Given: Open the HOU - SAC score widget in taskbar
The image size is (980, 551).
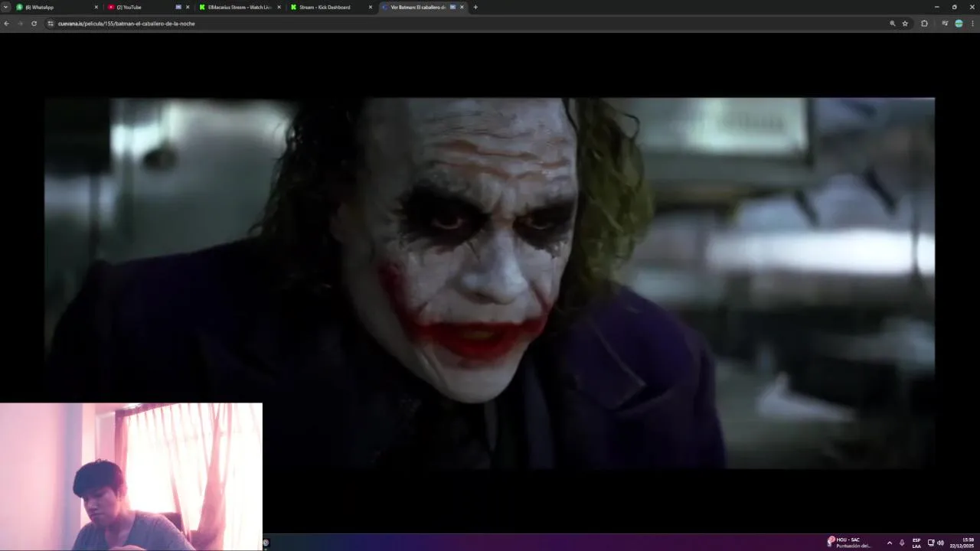Looking at the screenshot, I should pyautogui.click(x=850, y=543).
